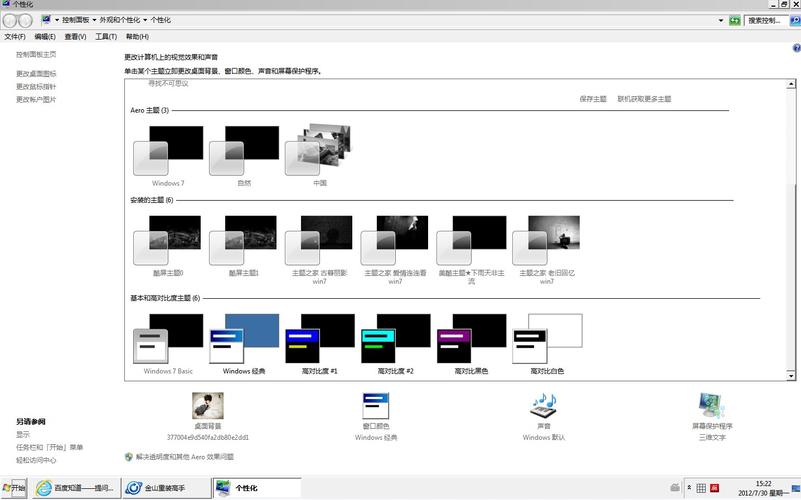
Task: Go to 控制面板主页 link
Action: point(36,54)
